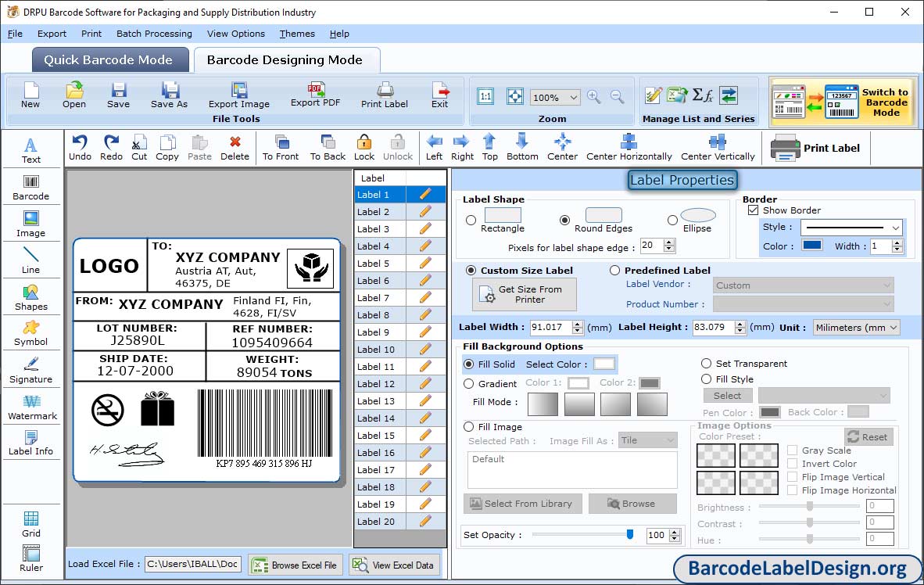Expand the border Style dropdown
The height and width of the screenshot is (585, 924).
point(896,227)
